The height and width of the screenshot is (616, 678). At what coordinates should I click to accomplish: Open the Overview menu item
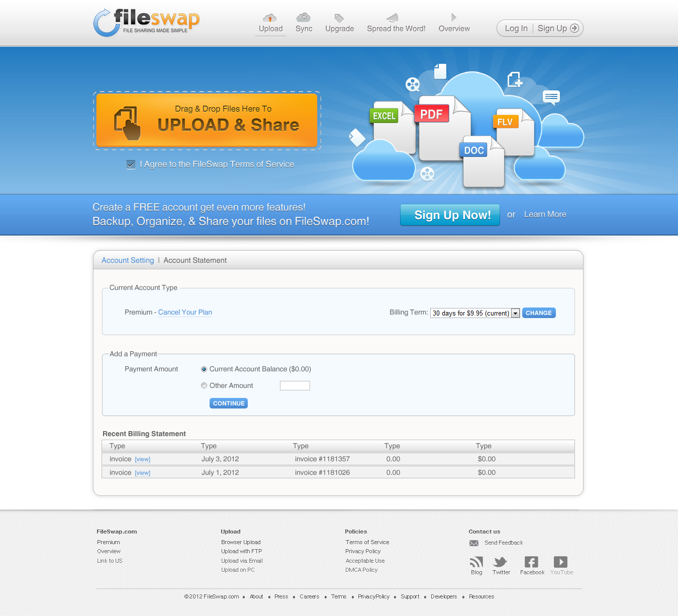(x=454, y=29)
